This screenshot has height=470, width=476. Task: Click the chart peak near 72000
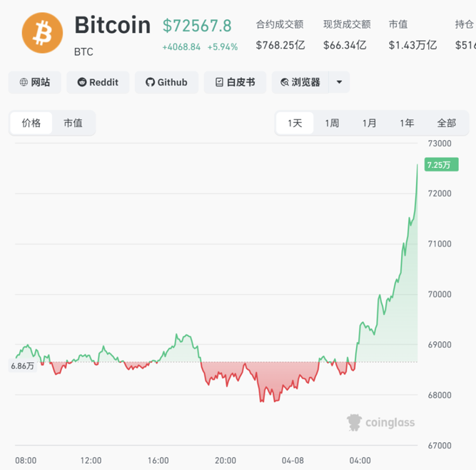tap(417, 166)
